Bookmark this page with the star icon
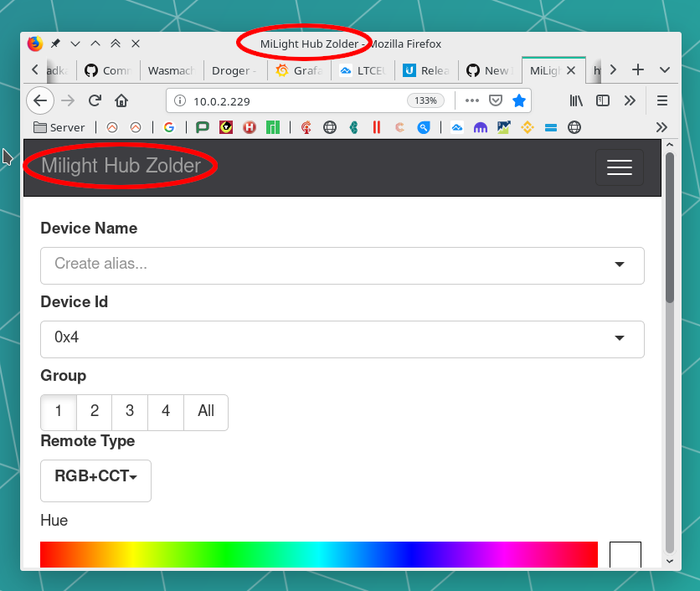 518,100
